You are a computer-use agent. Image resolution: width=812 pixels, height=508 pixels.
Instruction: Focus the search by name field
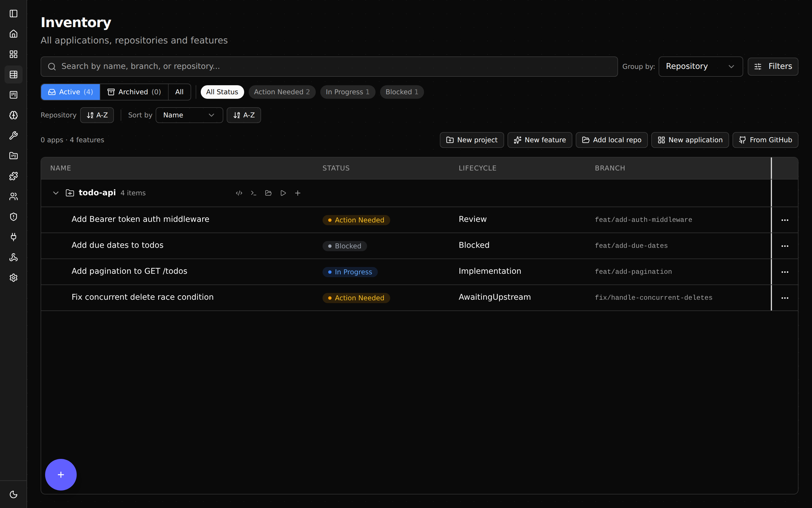(329, 67)
